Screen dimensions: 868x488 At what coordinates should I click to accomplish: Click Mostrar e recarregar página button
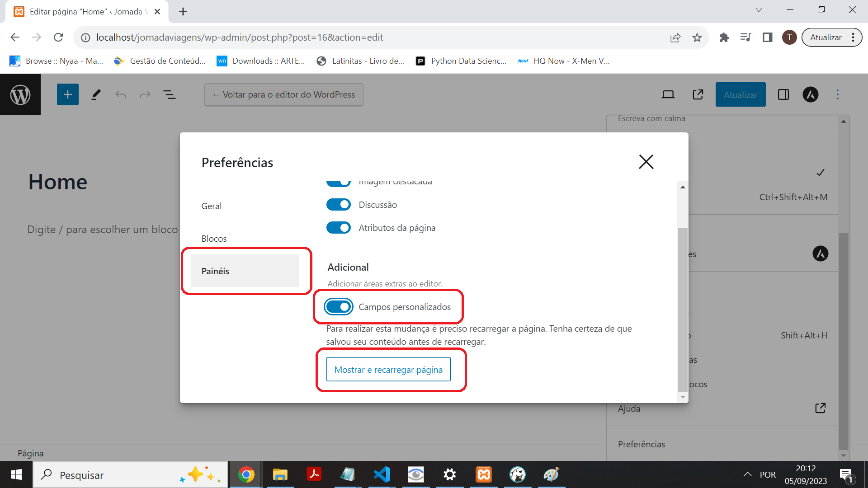388,370
